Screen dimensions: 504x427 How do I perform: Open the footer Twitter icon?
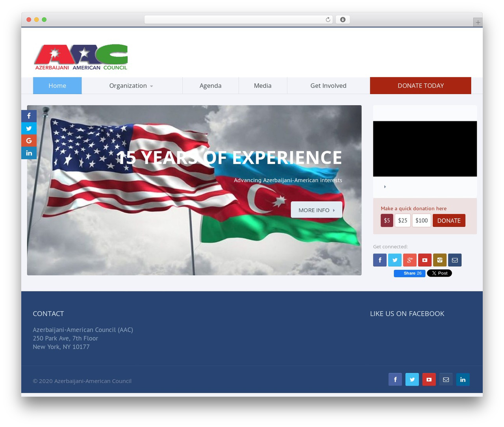(x=412, y=379)
